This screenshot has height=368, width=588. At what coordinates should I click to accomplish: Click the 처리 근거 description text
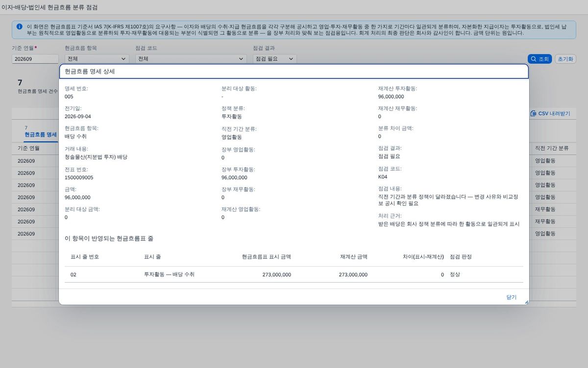pos(448,224)
